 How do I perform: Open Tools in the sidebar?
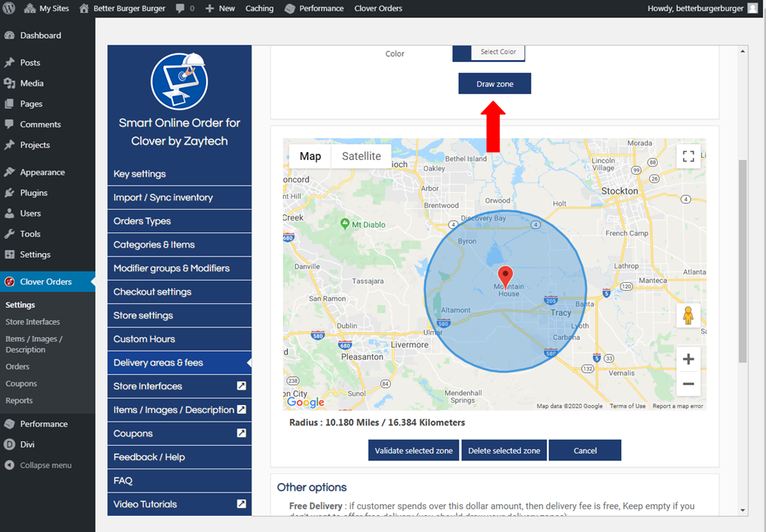(48, 234)
